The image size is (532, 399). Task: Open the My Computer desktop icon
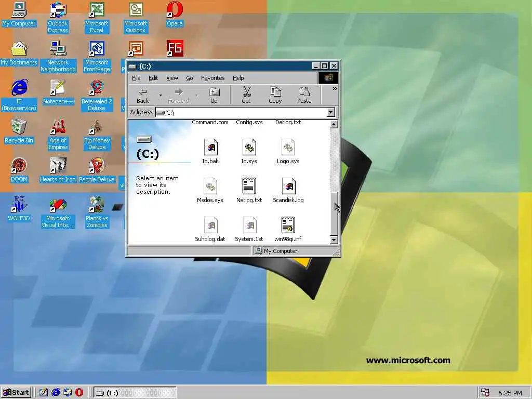pyautogui.click(x=19, y=14)
